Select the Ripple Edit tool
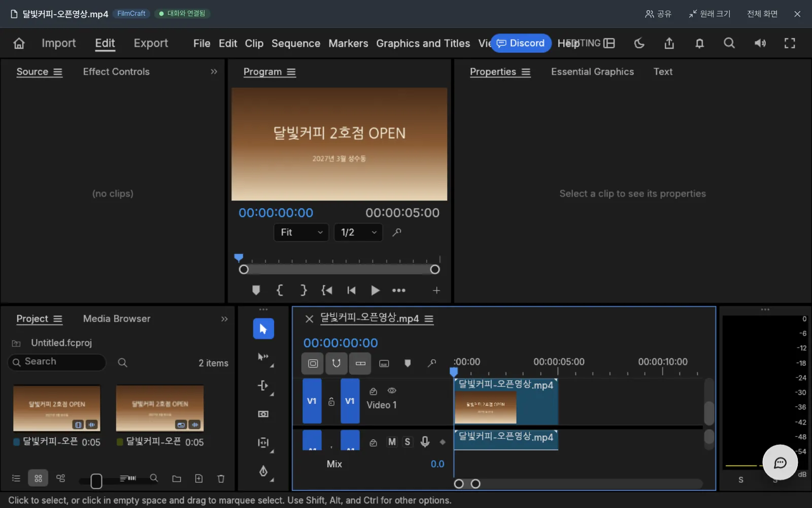This screenshot has width=812, height=508. pyautogui.click(x=263, y=386)
